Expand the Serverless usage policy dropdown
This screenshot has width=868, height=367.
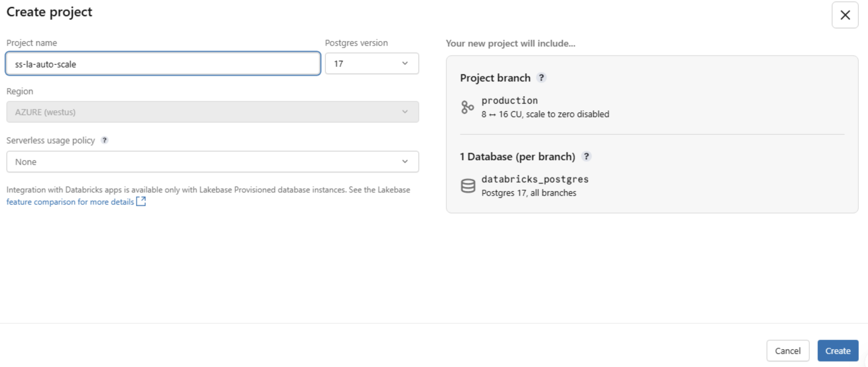tap(212, 162)
